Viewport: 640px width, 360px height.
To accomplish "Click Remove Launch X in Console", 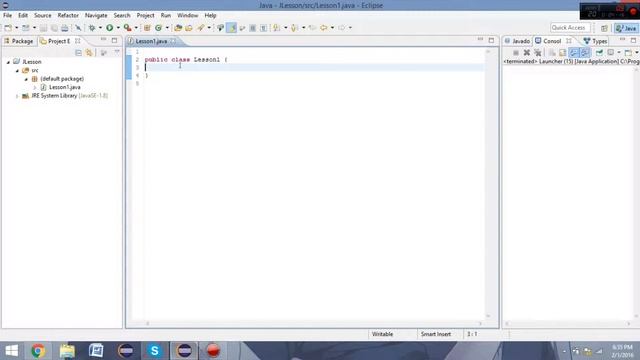I will click(527, 53).
